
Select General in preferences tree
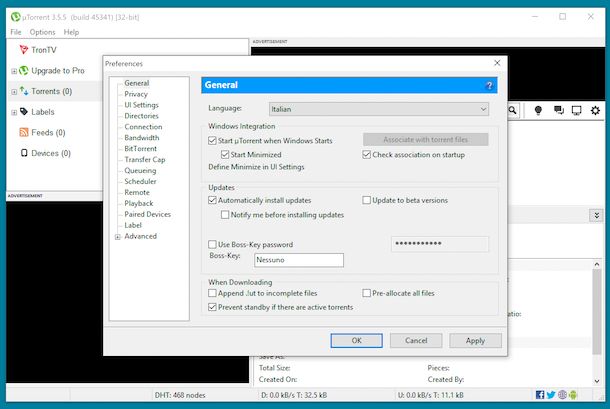[137, 83]
